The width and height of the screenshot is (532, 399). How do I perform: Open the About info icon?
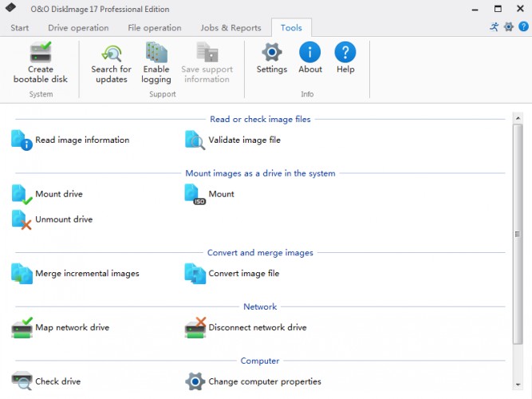pyautogui.click(x=310, y=53)
